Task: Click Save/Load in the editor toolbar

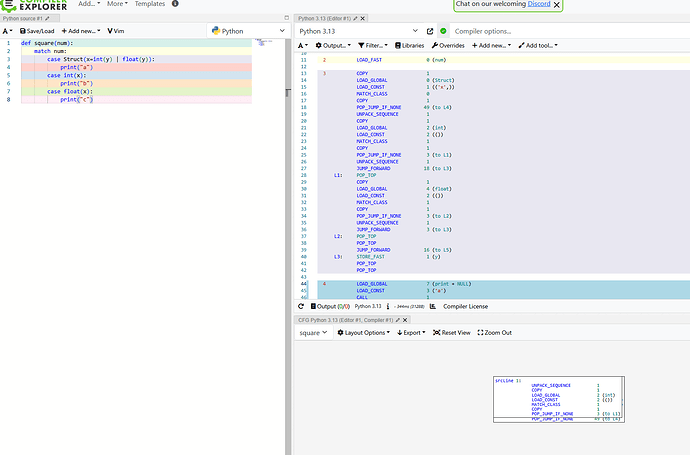Action: 37,31
